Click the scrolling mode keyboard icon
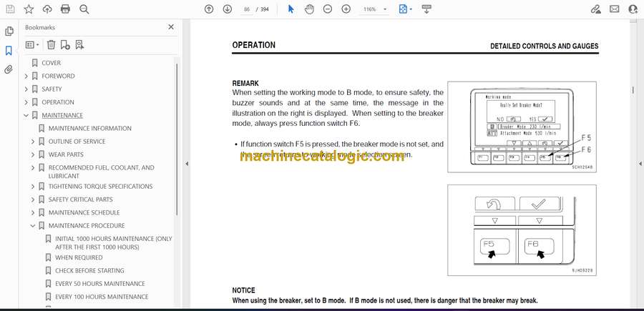644x311 pixels. click(x=426, y=9)
